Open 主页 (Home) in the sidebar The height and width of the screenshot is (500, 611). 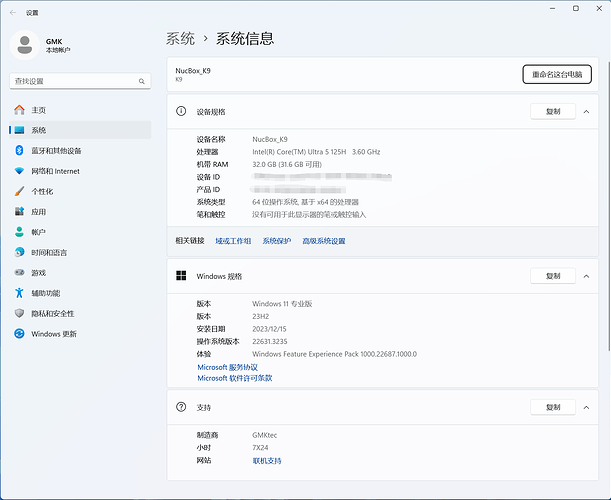click(38, 110)
